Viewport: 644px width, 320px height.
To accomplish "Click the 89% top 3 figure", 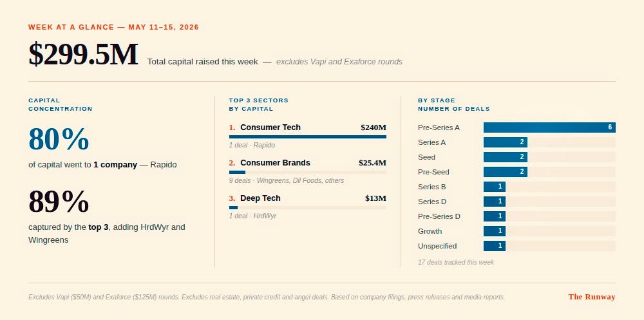I will 59,202.
